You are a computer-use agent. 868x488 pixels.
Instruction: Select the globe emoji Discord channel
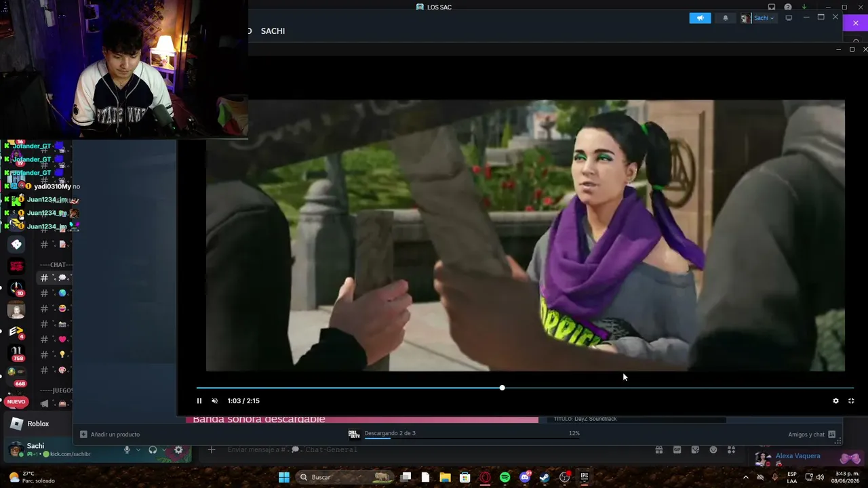click(56, 293)
